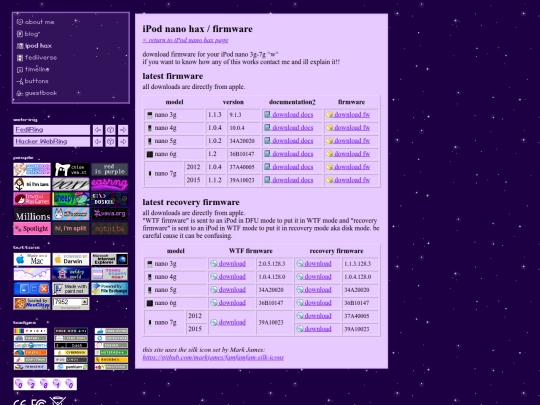Open 'blog' in the sidebar
Image resolution: width=540 pixels, height=405 pixels.
(x=28, y=34)
